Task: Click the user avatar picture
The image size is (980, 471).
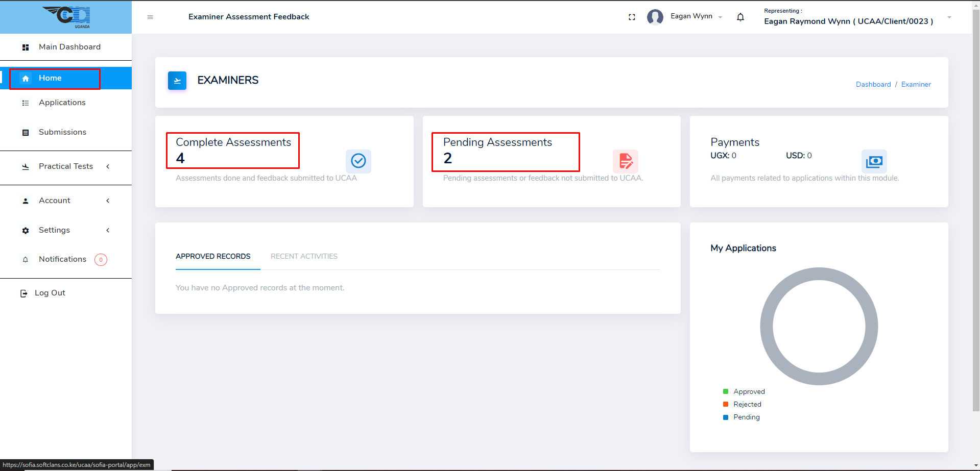Action: pos(655,17)
